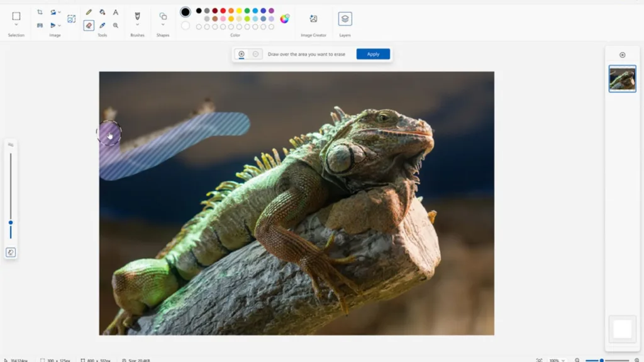The image size is (644, 362).
Task: Pick the orange palette color
Action: click(231, 11)
